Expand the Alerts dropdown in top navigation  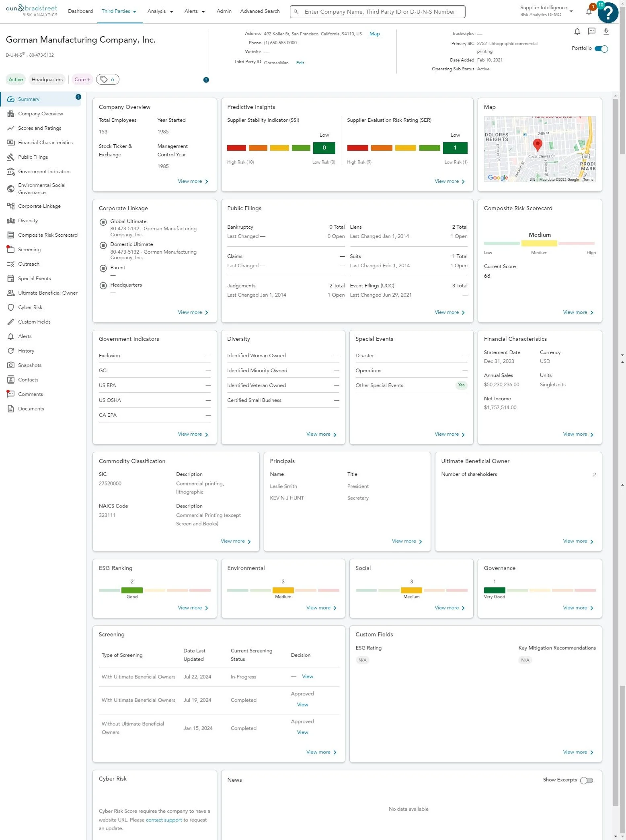pos(195,11)
